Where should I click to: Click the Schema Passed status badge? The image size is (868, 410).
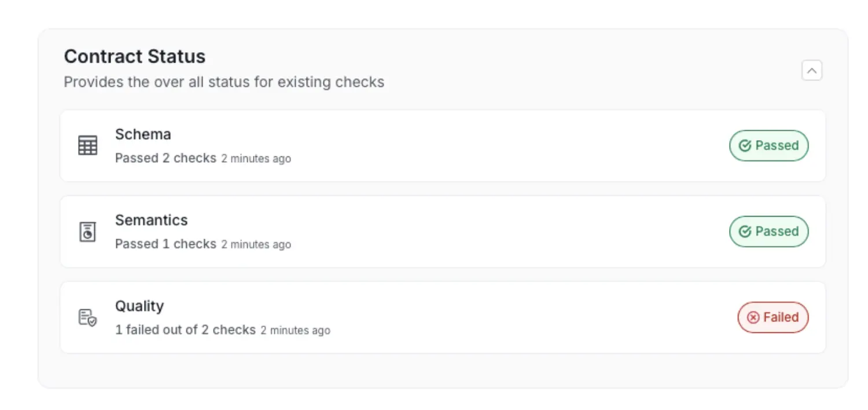[768, 146]
